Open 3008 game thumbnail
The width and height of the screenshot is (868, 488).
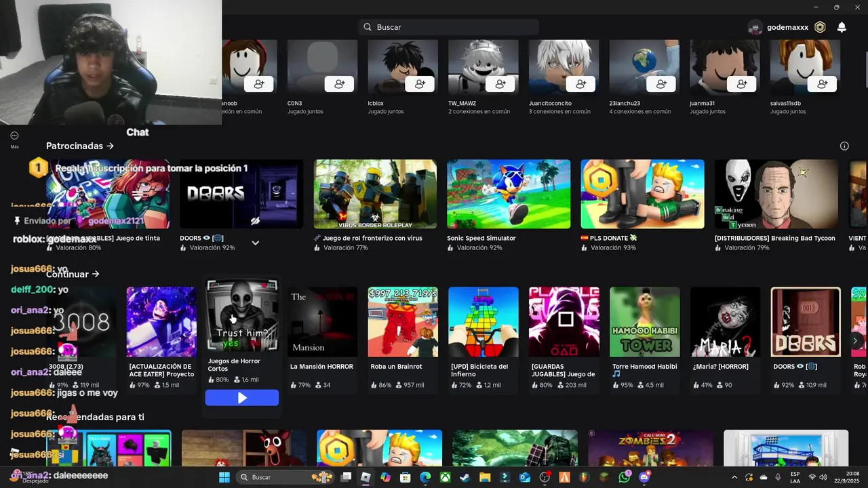click(81, 322)
